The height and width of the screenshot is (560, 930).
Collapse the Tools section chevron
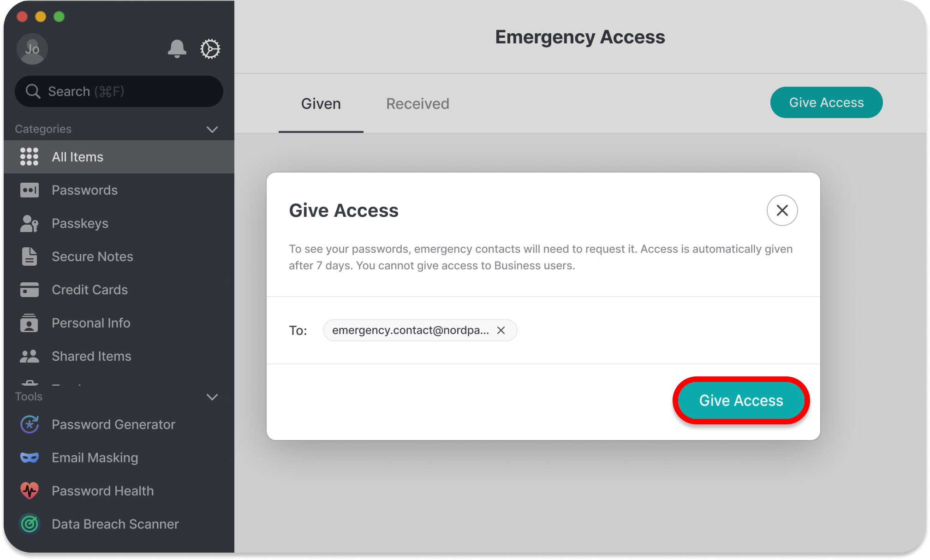click(212, 397)
